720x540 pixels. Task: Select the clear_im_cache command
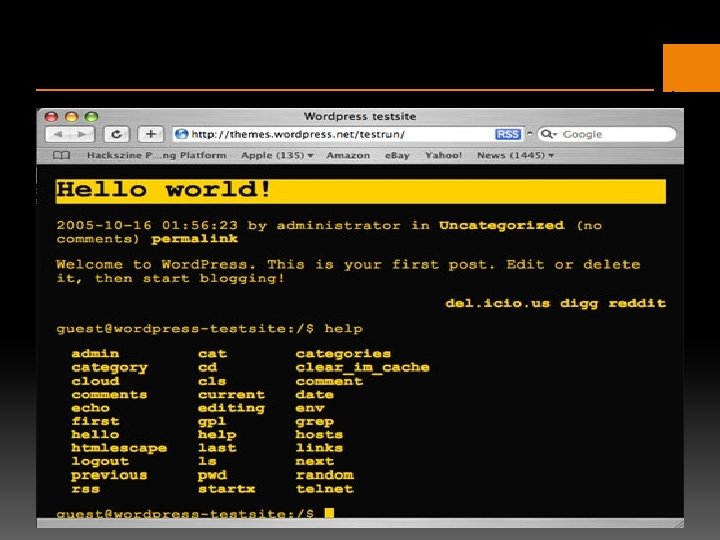pos(362,367)
